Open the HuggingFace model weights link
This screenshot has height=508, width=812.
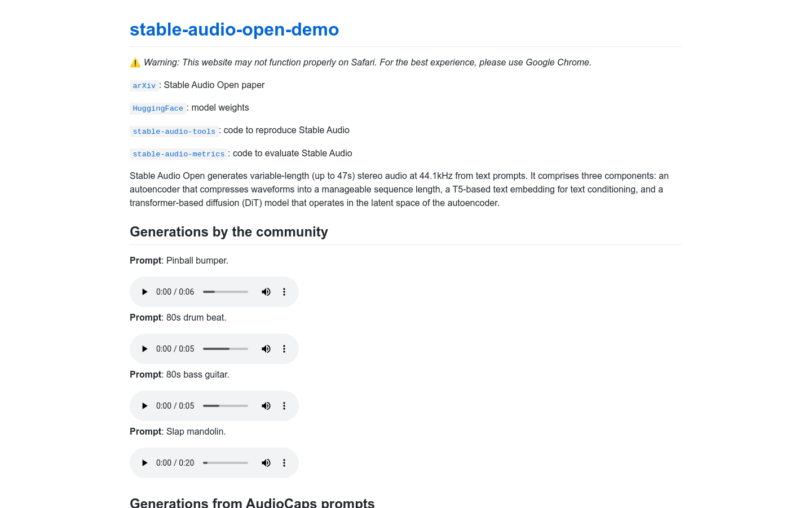158,108
